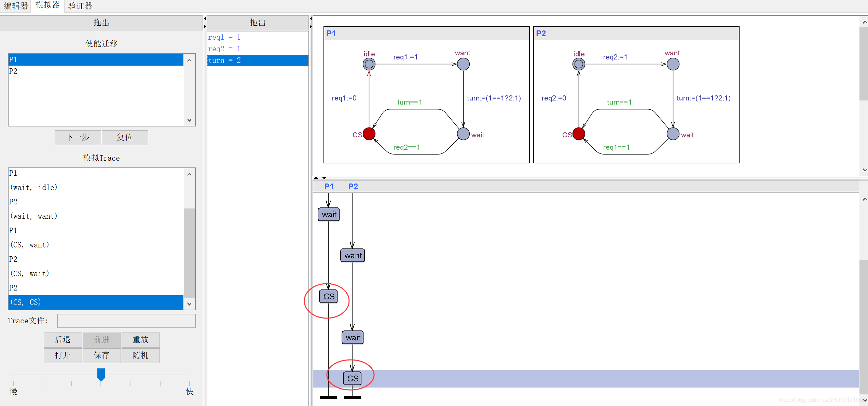868x406 pixels.
Task: Select trace entry (CS, CS)
Action: (96, 302)
